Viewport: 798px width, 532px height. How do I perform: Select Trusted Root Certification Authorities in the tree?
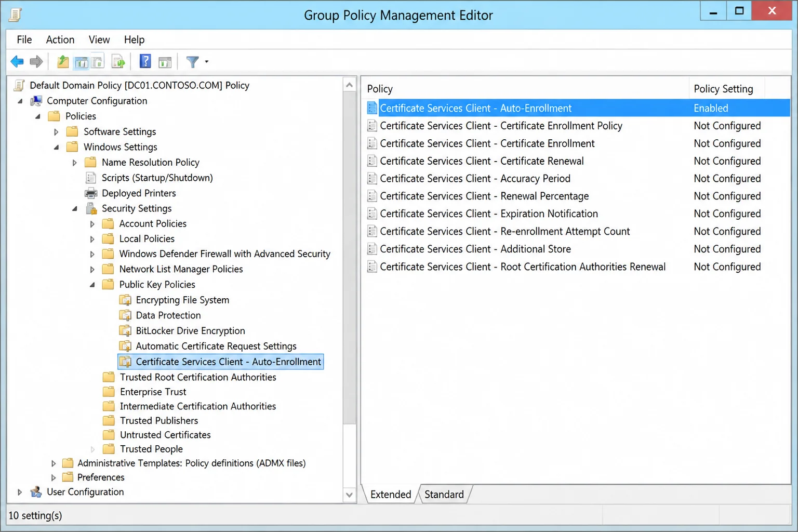(198, 377)
